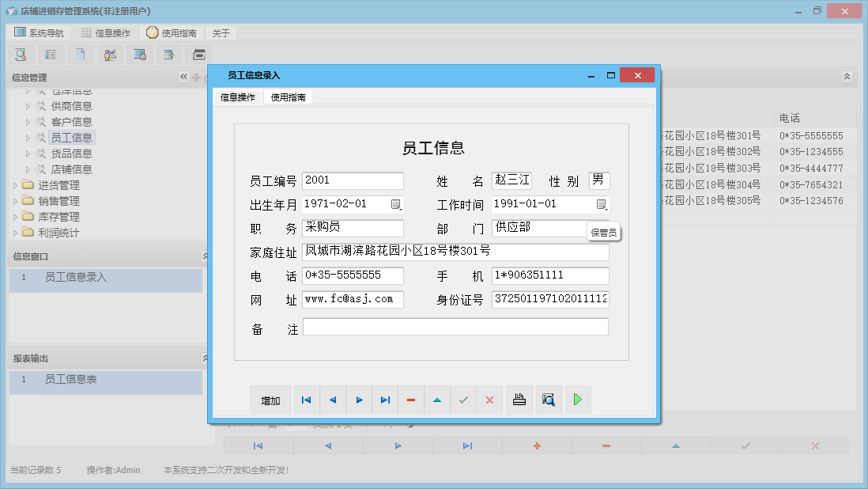Image resolution: width=868 pixels, height=489 pixels.
Task: Click the 增加 button to add record
Action: coord(270,400)
